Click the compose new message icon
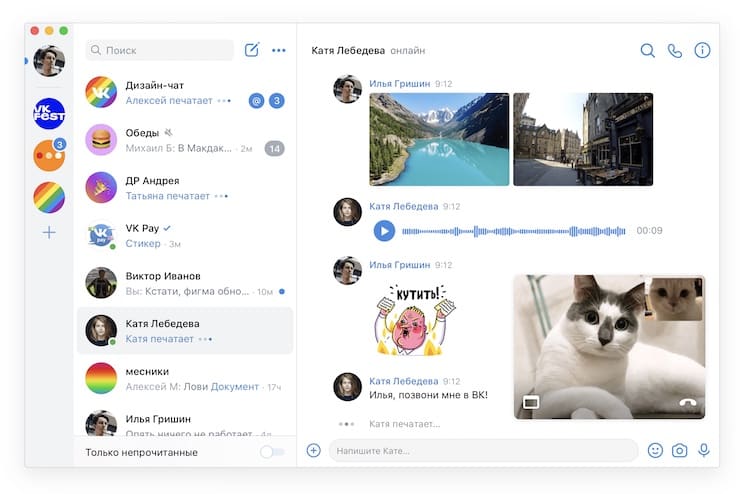Screen dimensions: 740x494 tap(252, 50)
